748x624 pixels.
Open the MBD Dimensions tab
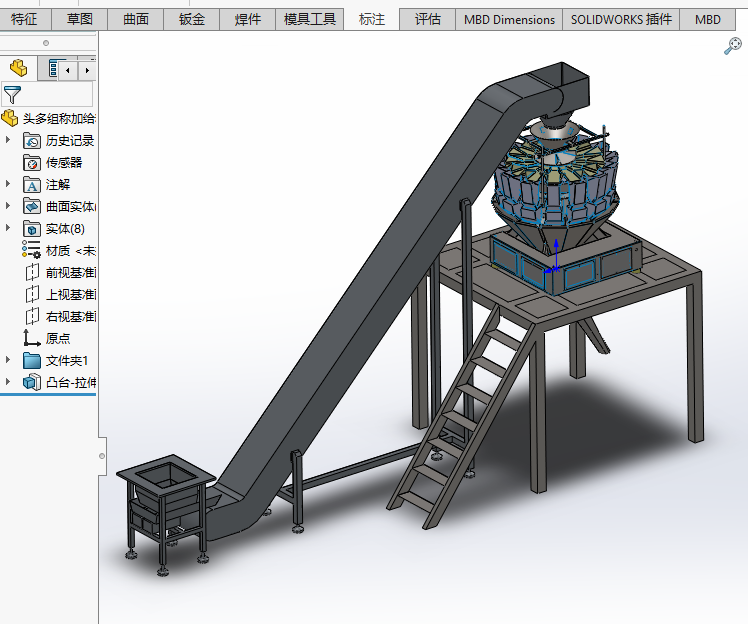pyautogui.click(x=509, y=19)
